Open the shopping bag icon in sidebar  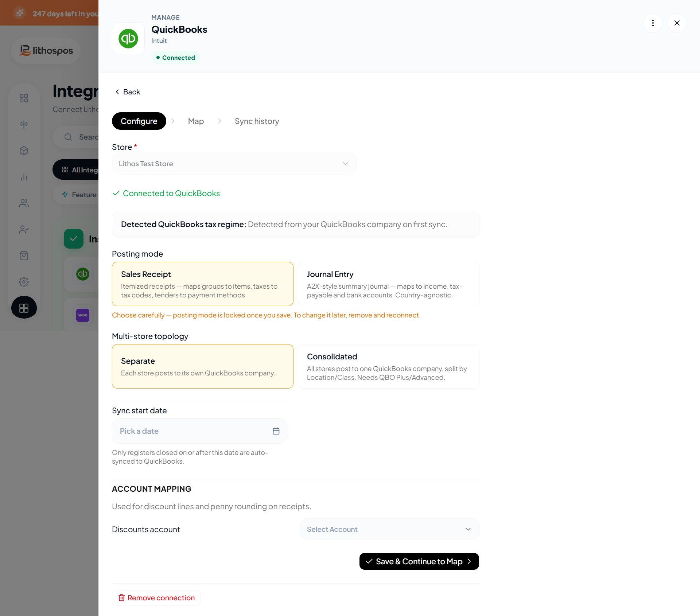(24, 256)
